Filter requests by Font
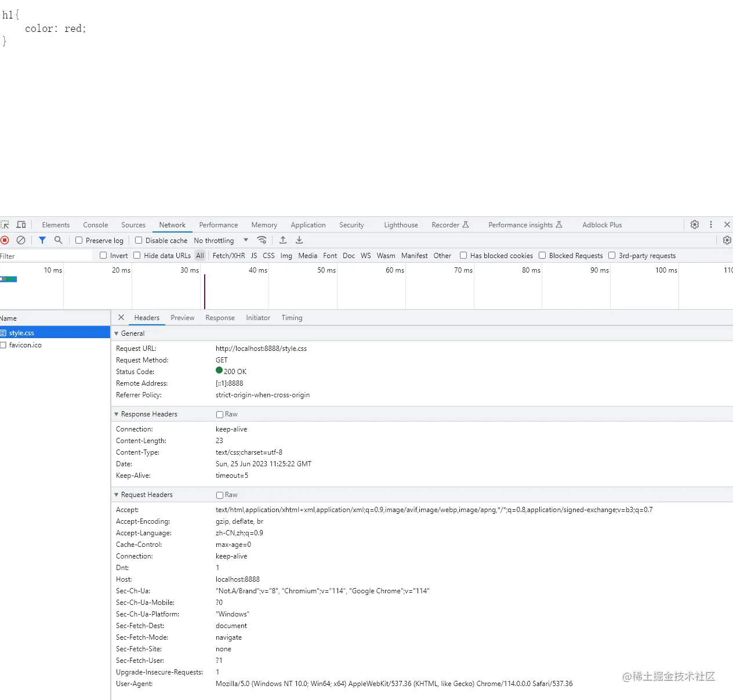This screenshot has height=700, width=733. coord(330,256)
